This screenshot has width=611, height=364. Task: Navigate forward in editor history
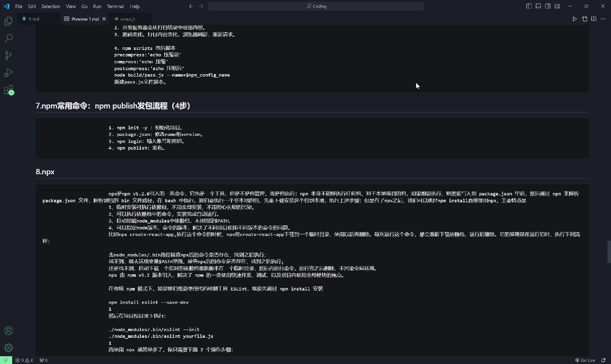pos(201,6)
